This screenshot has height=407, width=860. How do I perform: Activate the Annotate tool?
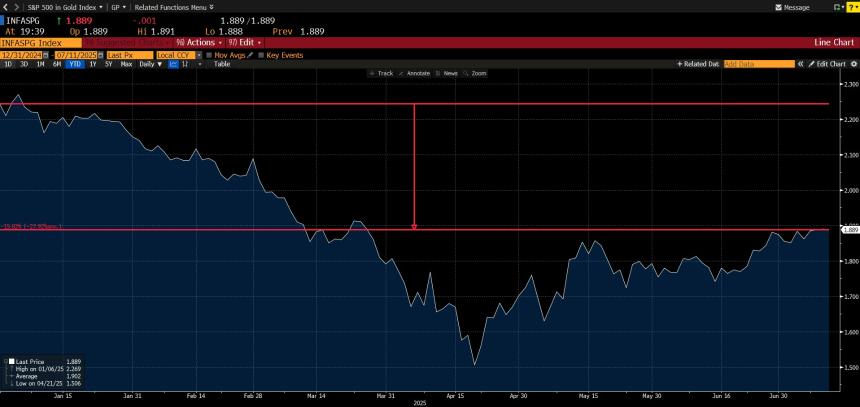(x=414, y=74)
